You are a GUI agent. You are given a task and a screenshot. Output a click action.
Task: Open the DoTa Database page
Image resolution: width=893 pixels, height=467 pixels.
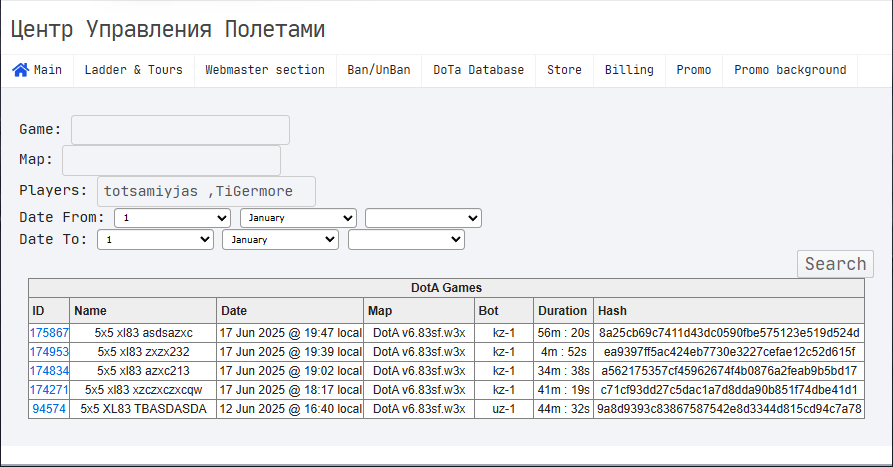click(478, 70)
